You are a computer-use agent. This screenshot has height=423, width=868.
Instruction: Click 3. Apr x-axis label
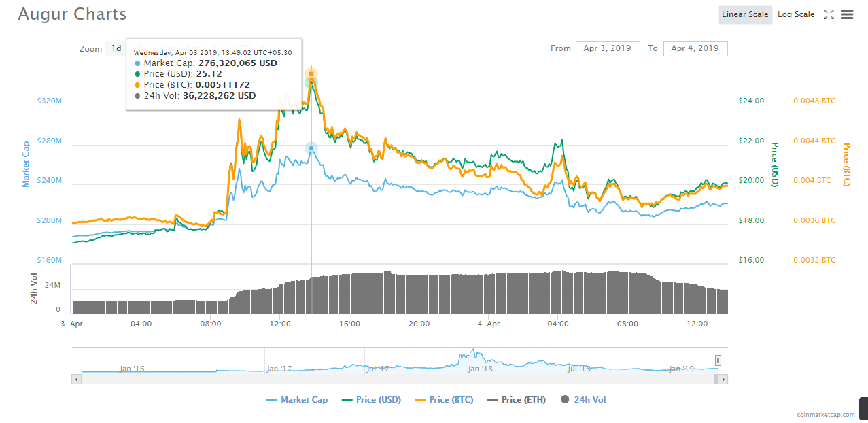coord(71,324)
